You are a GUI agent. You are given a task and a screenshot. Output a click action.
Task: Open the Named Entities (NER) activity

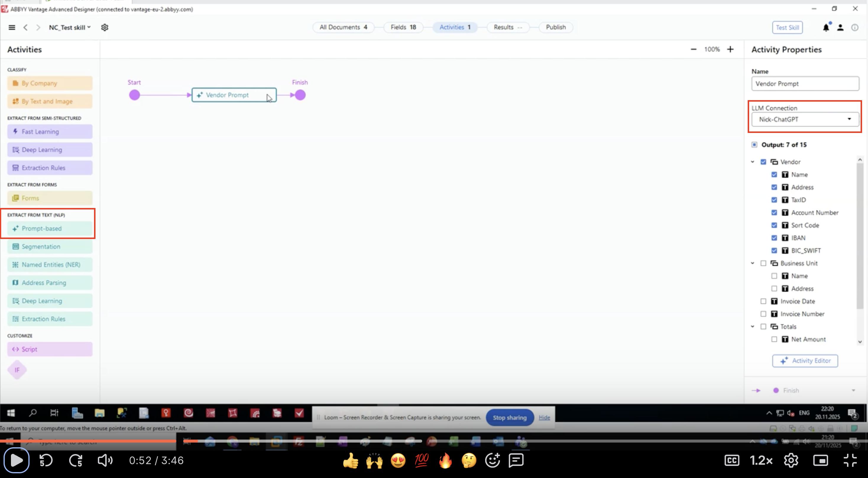(50, 265)
